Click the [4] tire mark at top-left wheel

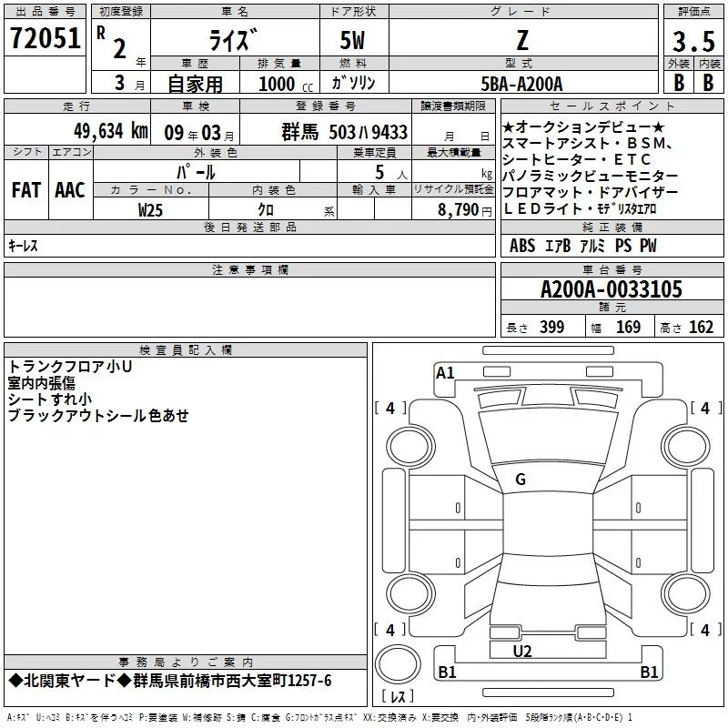tap(390, 409)
